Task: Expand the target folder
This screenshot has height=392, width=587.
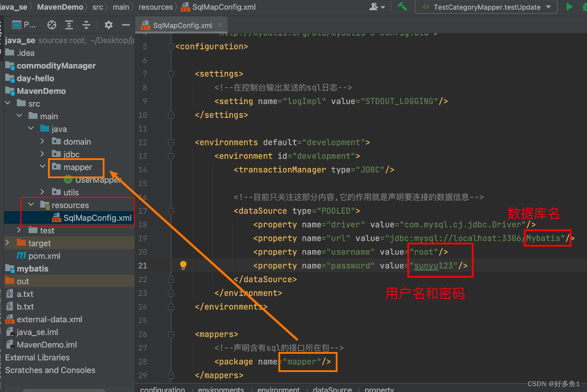Action: point(8,243)
